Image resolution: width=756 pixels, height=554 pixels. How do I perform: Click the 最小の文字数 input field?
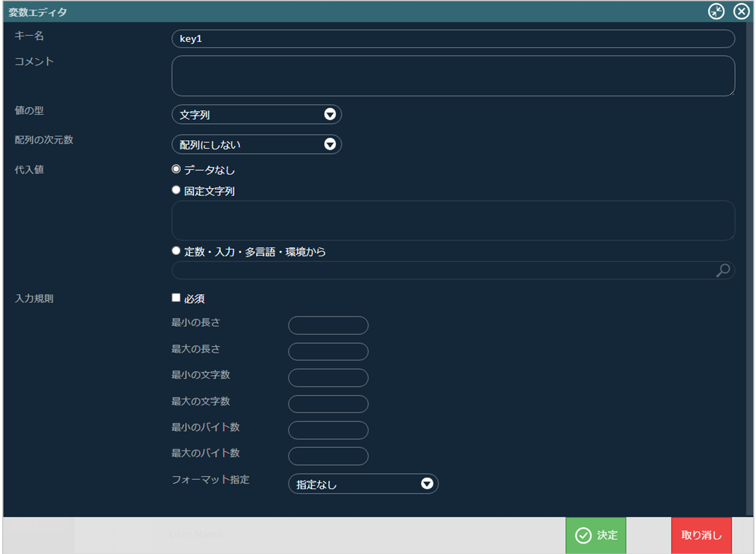tap(328, 377)
